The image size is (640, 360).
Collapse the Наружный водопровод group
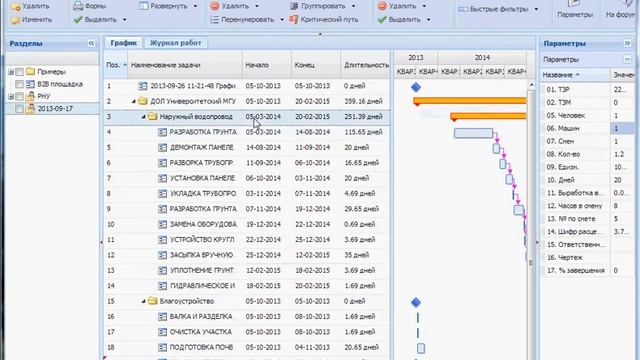(144, 117)
